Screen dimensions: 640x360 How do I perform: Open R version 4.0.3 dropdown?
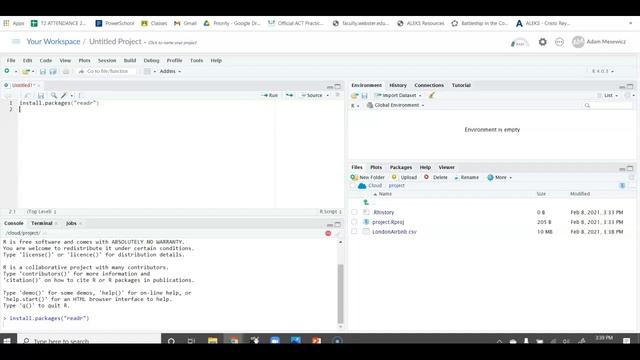603,71
